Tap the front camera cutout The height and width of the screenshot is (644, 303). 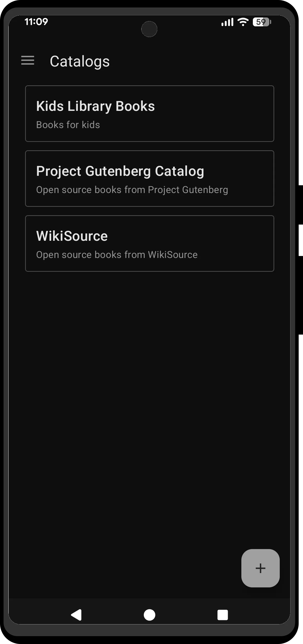149,29
